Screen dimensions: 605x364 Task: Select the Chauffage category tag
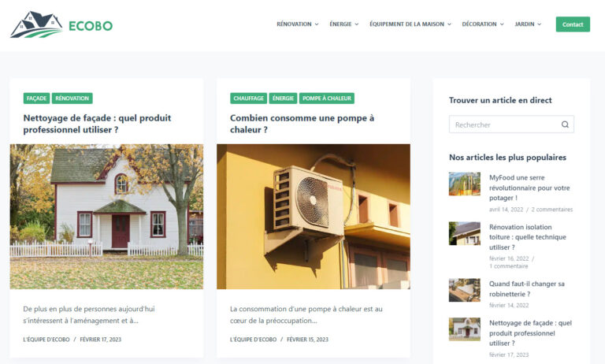(248, 98)
